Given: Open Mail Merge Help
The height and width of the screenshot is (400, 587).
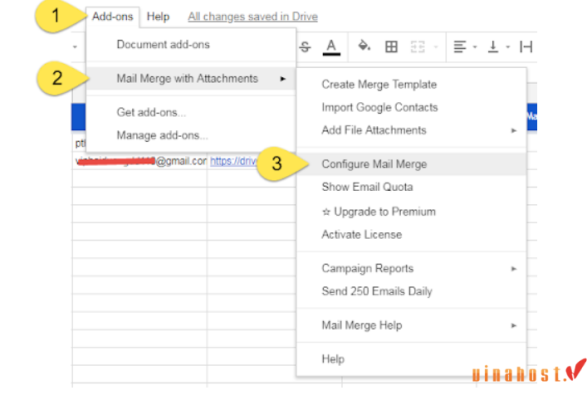Looking at the screenshot, I should (412, 325).
